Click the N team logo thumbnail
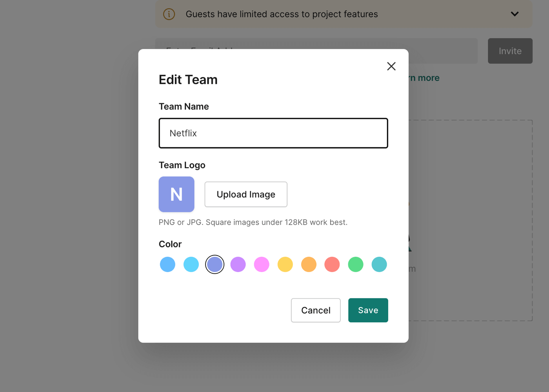This screenshot has height=392, width=549. tap(176, 194)
